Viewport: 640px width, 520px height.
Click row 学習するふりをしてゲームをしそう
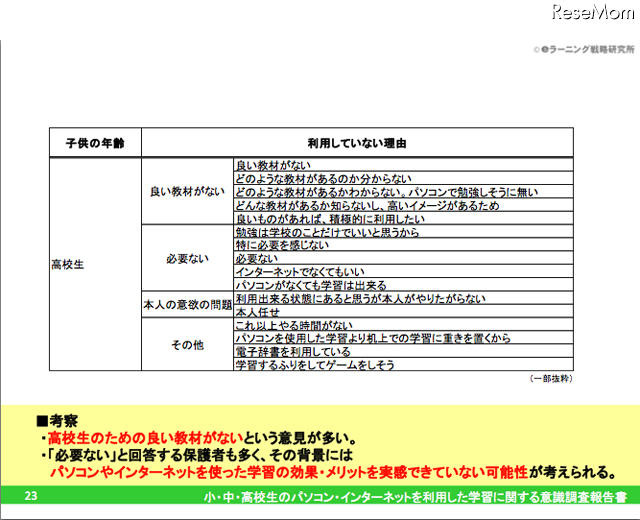[x=403, y=364]
